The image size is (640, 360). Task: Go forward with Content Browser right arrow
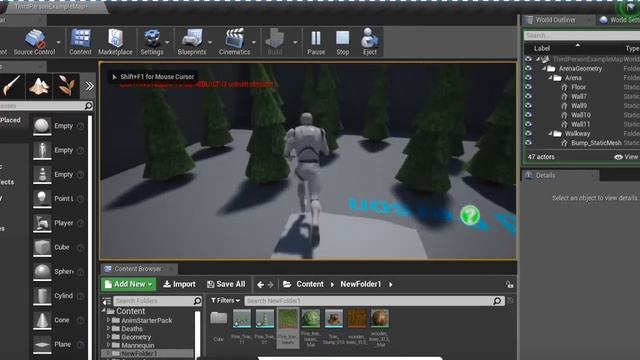[270, 284]
